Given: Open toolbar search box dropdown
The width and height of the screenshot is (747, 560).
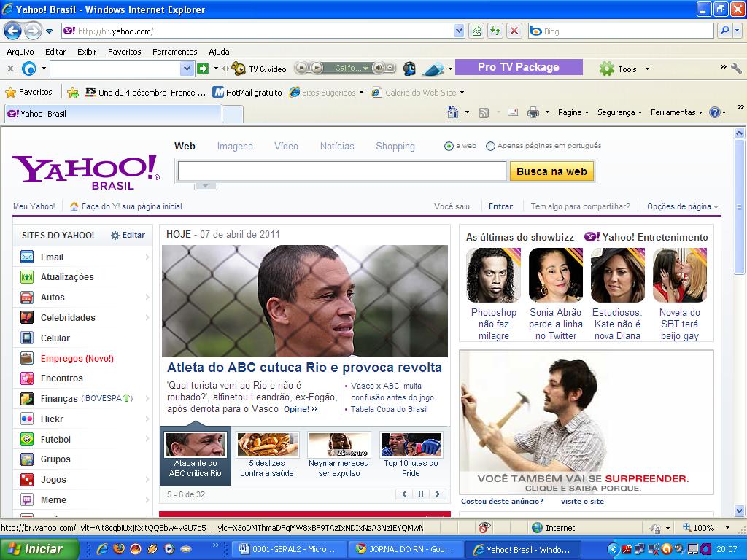Looking at the screenshot, I should point(187,69).
